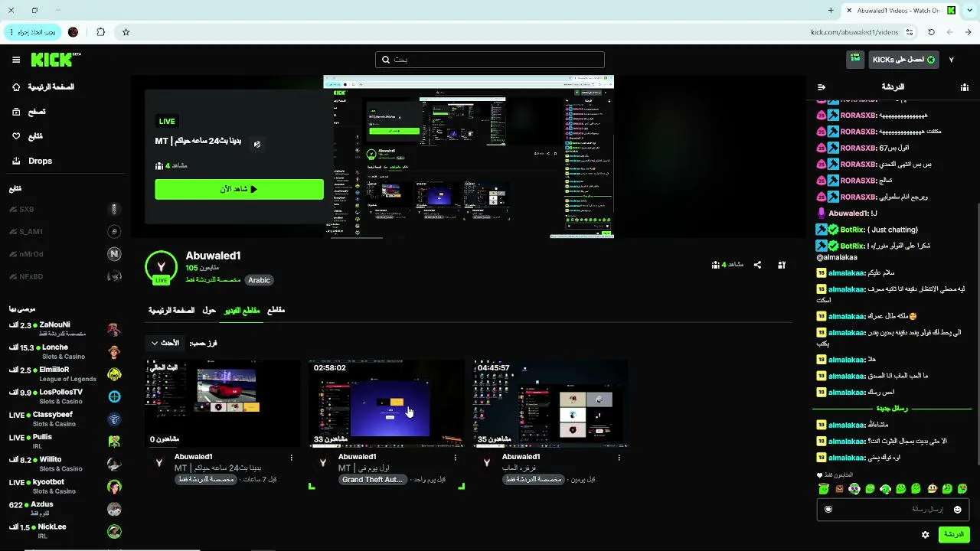The width and height of the screenshot is (980, 551).
Task: Open chat settings gear icon
Action: coord(926,534)
